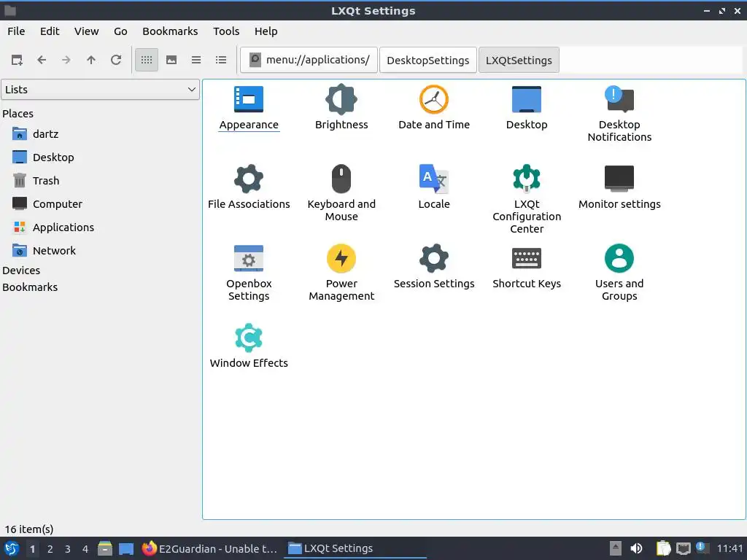The image size is (747, 560).
Task: Open the View menu
Action: coord(86,31)
